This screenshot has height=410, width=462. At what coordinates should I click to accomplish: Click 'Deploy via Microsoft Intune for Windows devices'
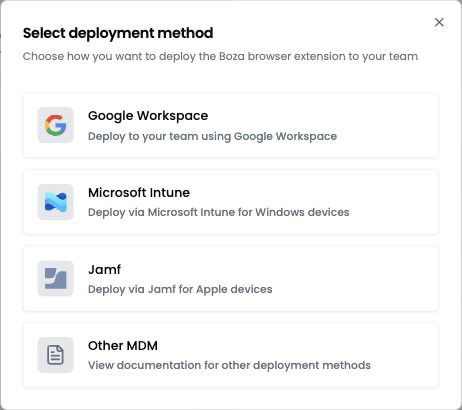tap(219, 212)
